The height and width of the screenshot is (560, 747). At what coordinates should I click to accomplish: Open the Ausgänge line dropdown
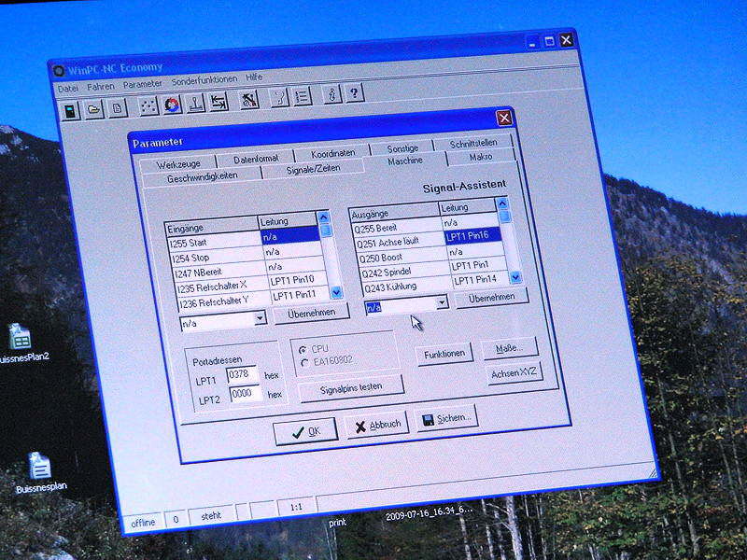(x=442, y=301)
